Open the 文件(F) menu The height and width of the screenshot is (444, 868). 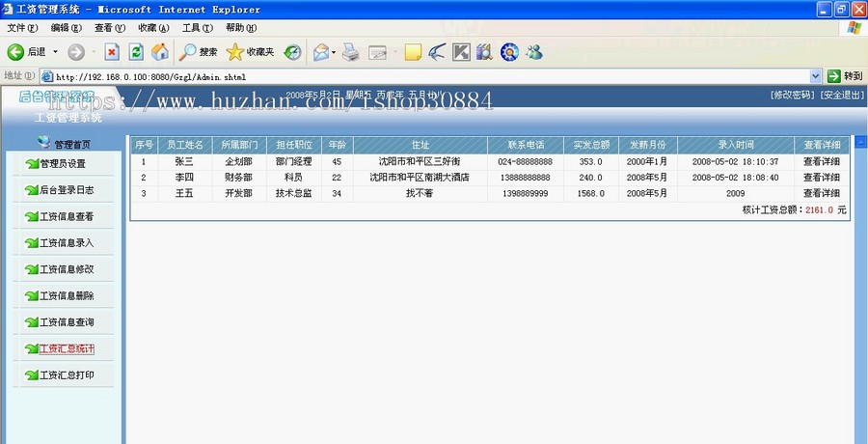pyautogui.click(x=23, y=28)
